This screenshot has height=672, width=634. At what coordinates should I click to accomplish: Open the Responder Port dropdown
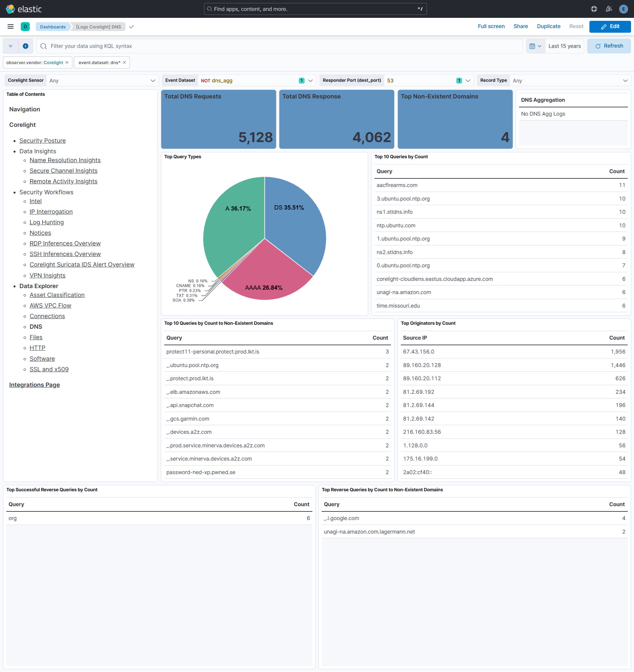coord(429,81)
